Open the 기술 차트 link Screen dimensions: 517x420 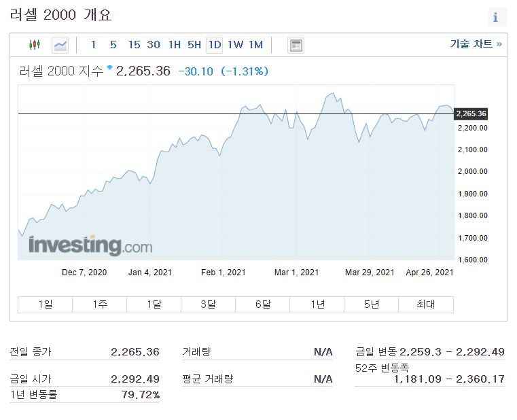pyautogui.click(x=476, y=44)
